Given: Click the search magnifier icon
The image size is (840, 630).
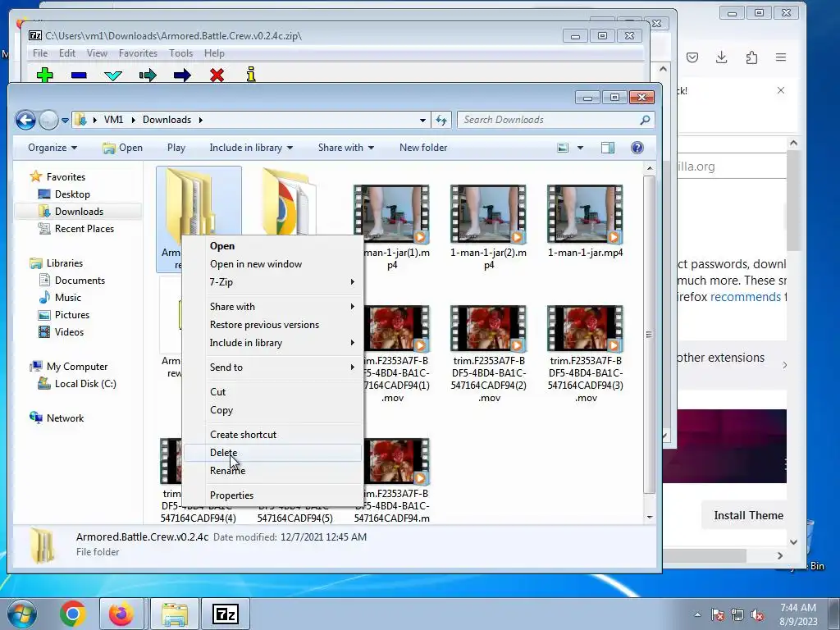Looking at the screenshot, I should [645, 120].
